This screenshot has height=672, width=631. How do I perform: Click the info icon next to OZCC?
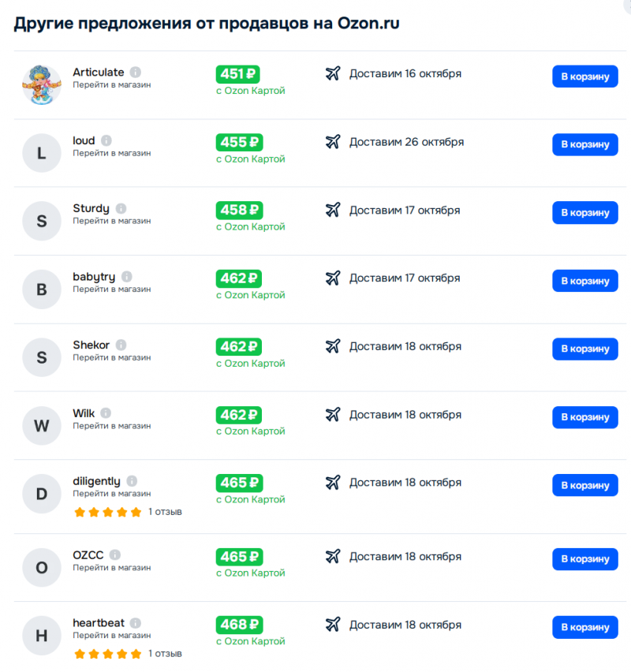tap(115, 555)
